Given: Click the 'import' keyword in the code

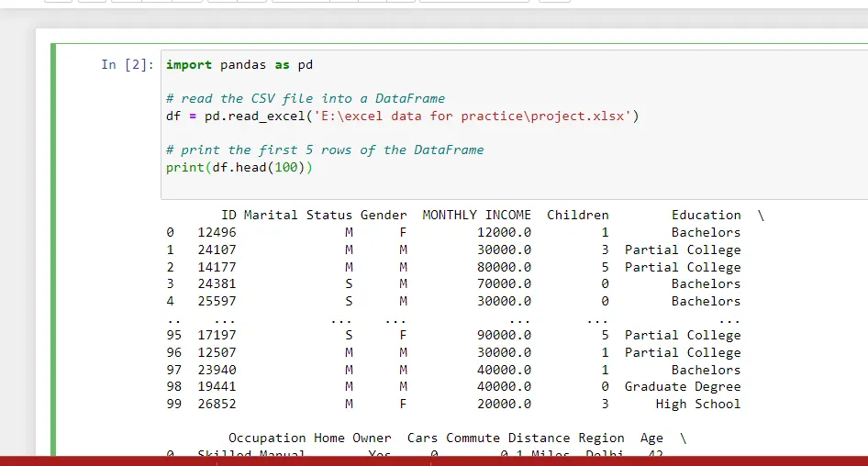Looking at the screenshot, I should 189,65.
